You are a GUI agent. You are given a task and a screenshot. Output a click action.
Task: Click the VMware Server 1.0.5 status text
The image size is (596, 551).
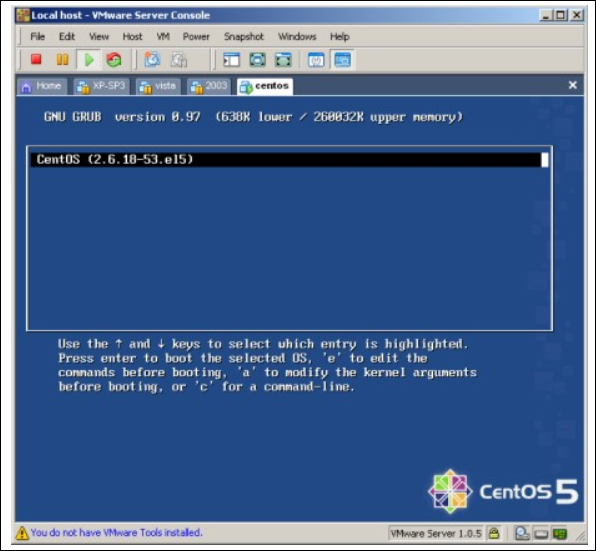436,534
